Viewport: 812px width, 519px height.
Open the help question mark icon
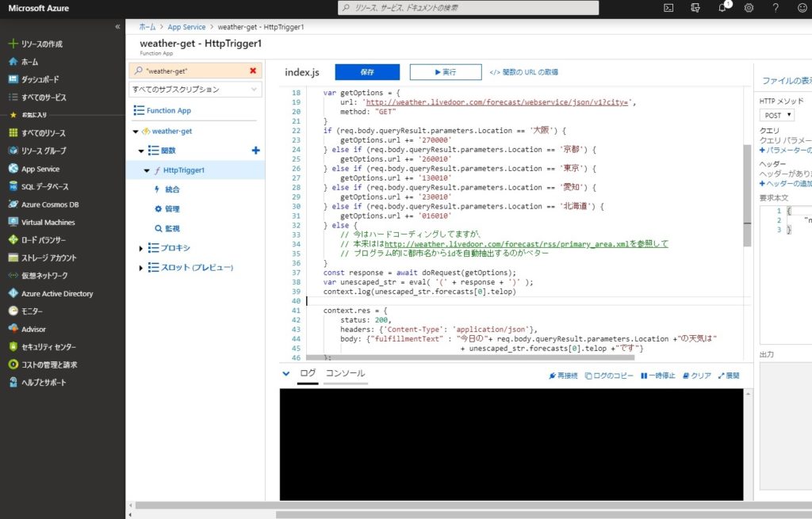point(776,8)
